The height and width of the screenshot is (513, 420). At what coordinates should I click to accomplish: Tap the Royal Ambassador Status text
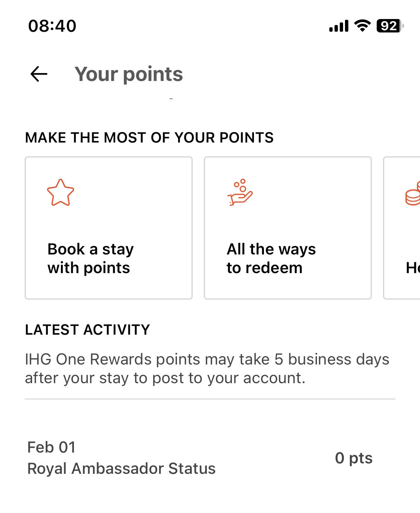121,469
